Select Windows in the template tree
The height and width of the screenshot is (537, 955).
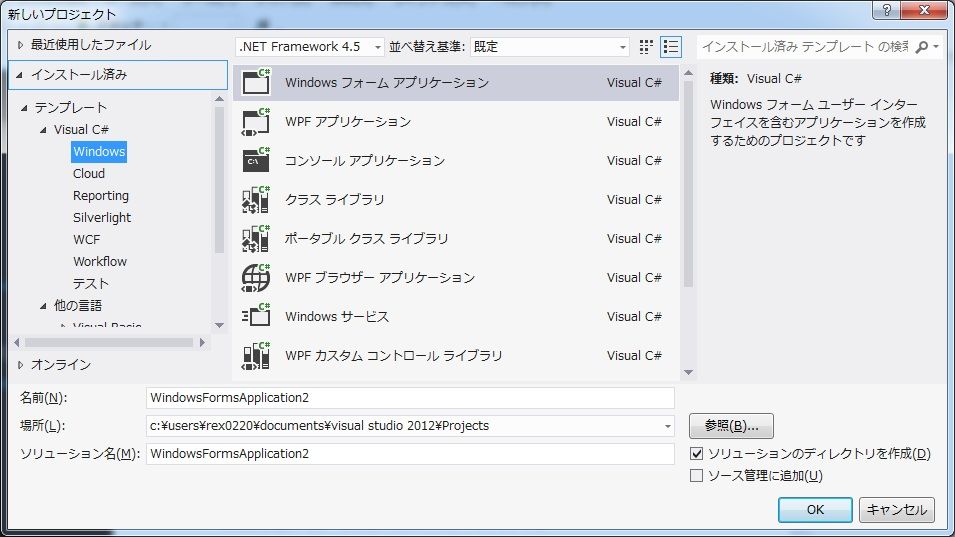click(x=99, y=152)
